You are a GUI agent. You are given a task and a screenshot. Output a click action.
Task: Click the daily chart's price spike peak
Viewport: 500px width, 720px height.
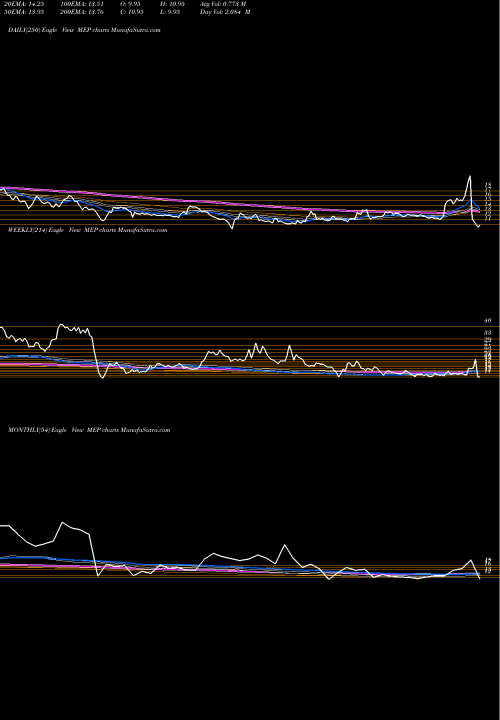tap(470, 176)
